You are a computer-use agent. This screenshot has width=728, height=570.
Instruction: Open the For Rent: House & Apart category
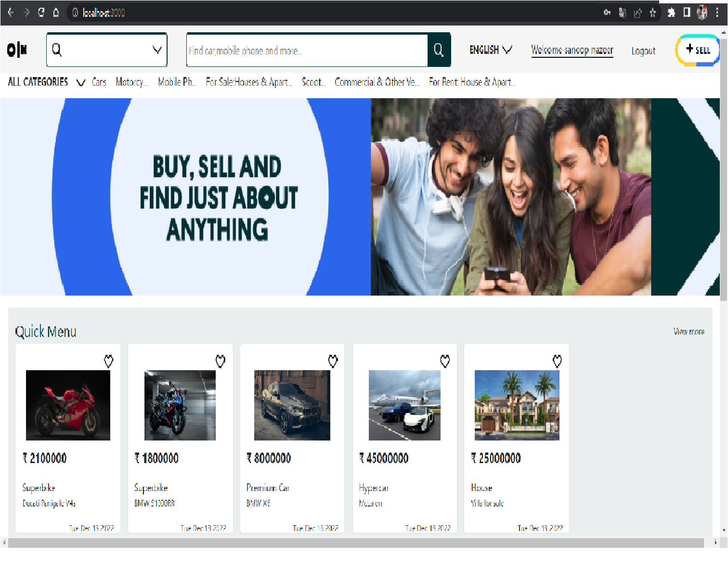[x=472, y=82]
